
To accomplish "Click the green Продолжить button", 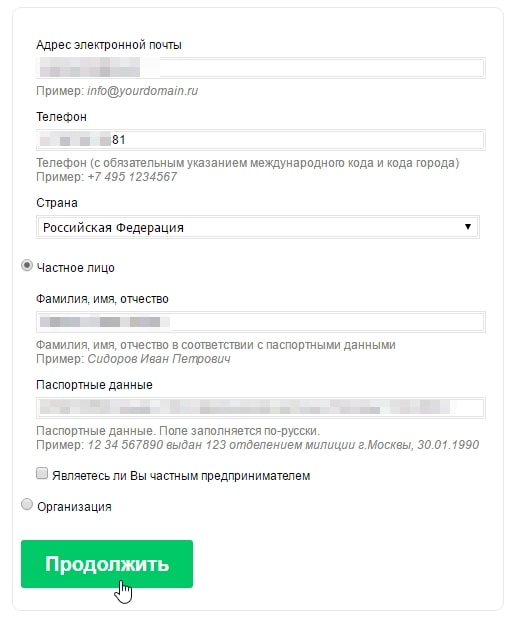I will [107, 564].
